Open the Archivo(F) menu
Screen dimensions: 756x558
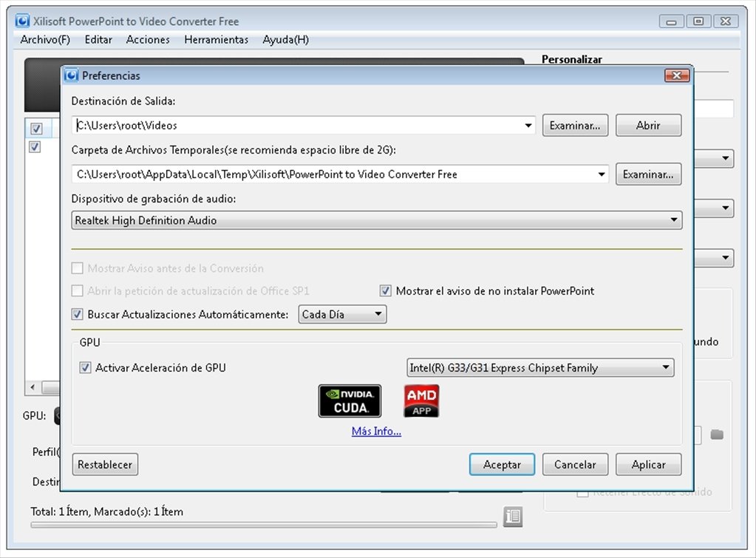(x=45, y=40)
